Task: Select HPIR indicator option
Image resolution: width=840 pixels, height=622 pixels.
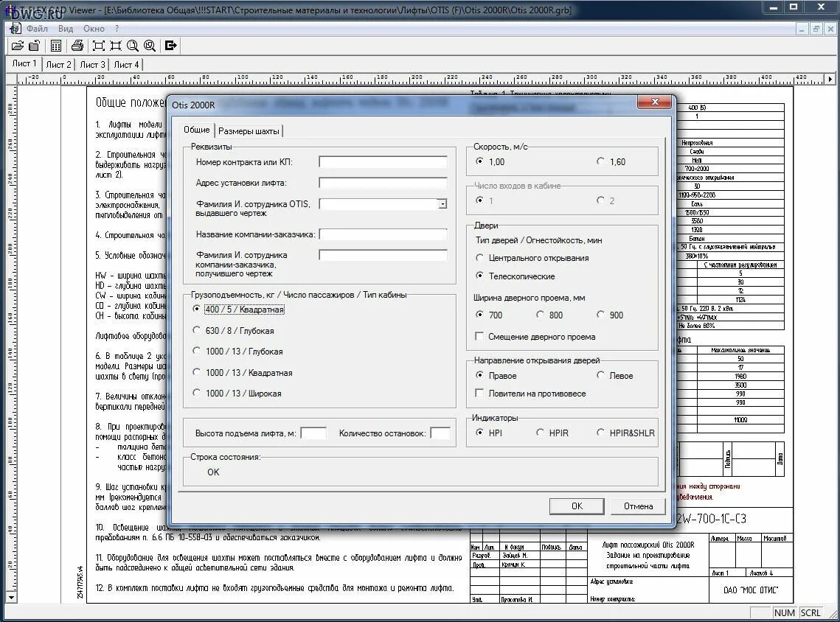Action: (552, 433)
